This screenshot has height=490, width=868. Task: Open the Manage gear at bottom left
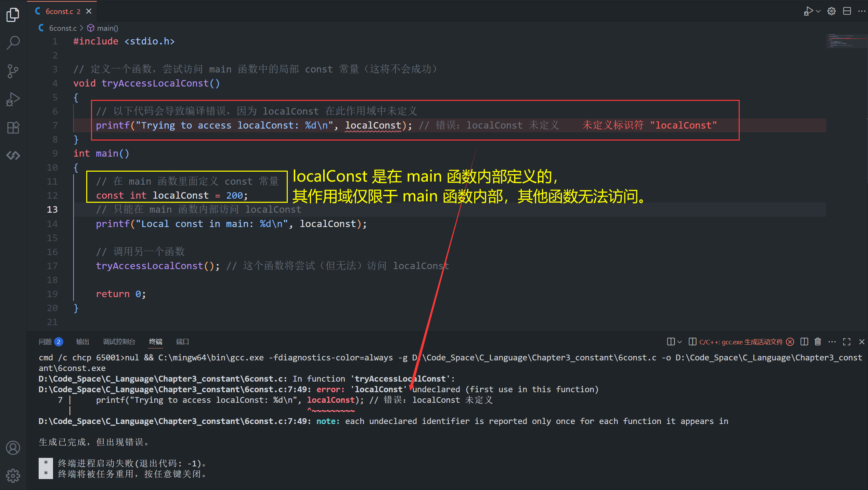13,476
